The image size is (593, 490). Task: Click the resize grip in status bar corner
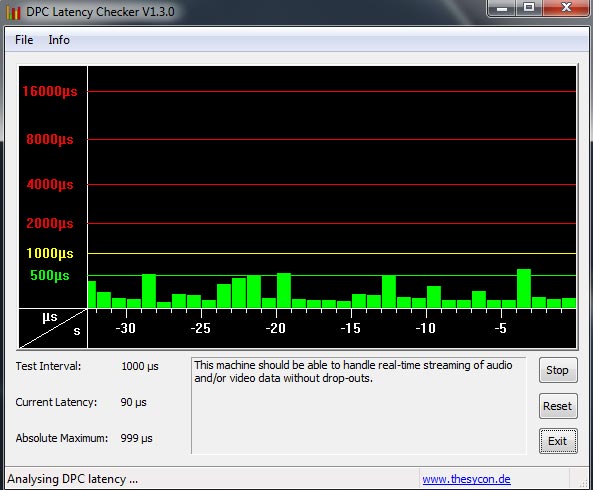[583, 481]
